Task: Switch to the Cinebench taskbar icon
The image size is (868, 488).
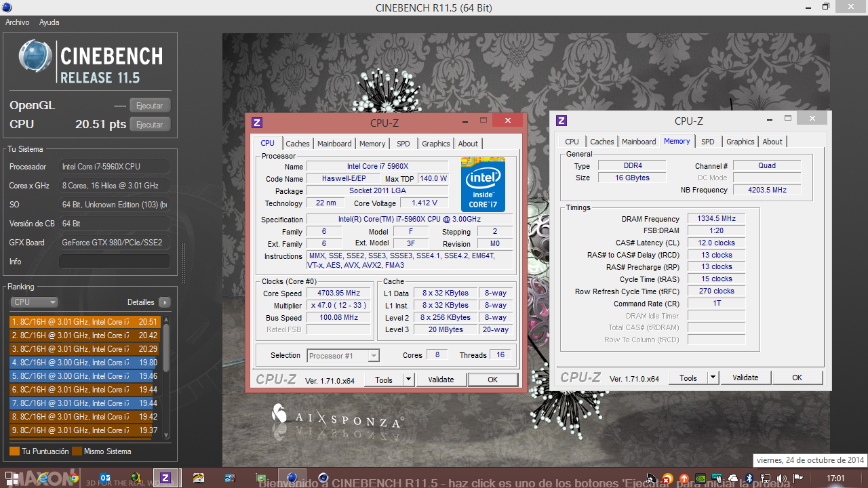Action: coord(292,478)
